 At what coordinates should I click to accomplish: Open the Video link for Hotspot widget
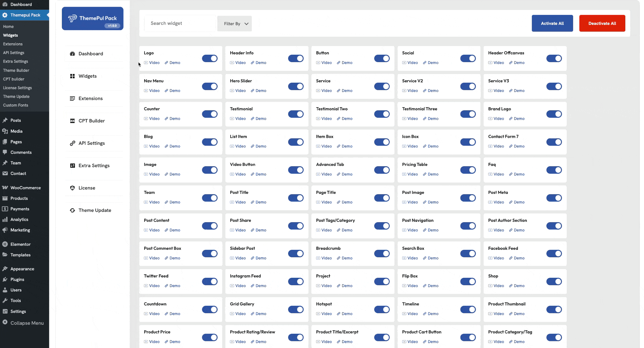click(324, 314)
